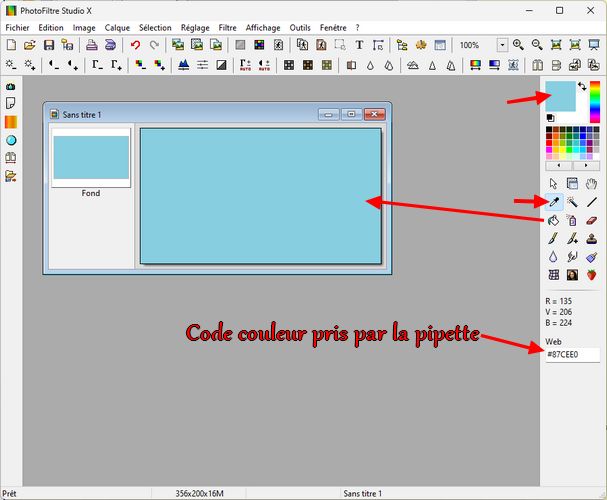Image resolution: width=607 pixels, height=500 pixels.
Task: Select the Fill paint bucket tool
Action: [x=554, y=220]
